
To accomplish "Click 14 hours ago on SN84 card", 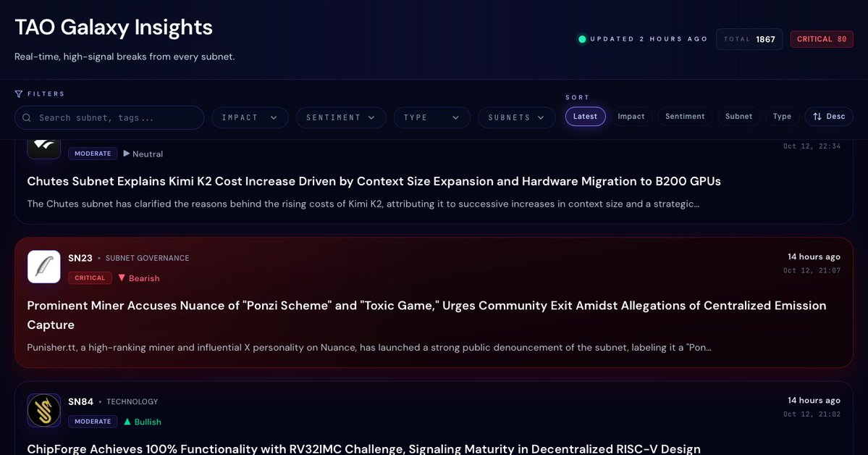I will pyautogui.click(x=814, y=400).
